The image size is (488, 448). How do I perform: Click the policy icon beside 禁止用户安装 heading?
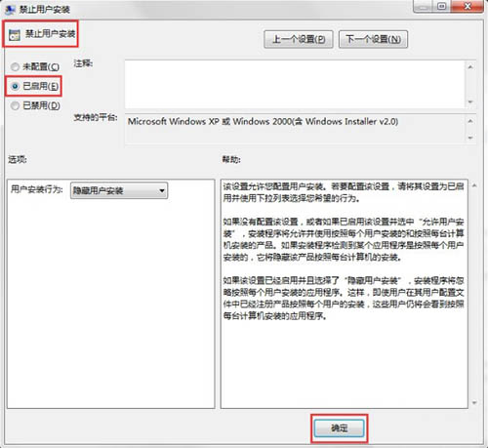click(15, 34)
